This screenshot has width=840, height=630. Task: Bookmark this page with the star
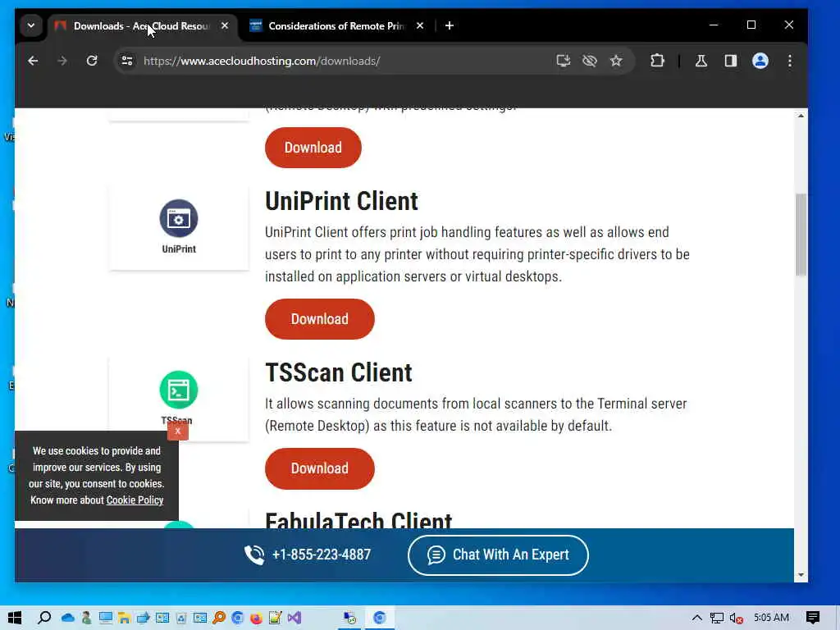[616, 61]
